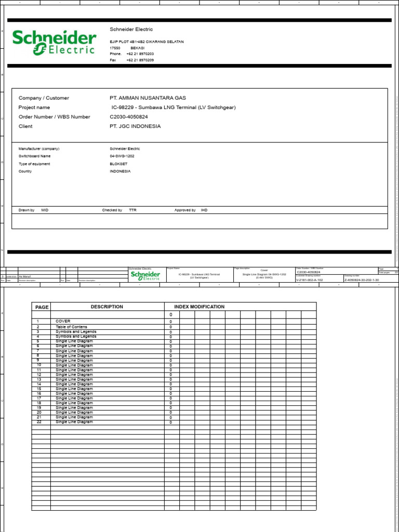
Task: Click the 'Type of equipment' label
Action: click(34, 164)
